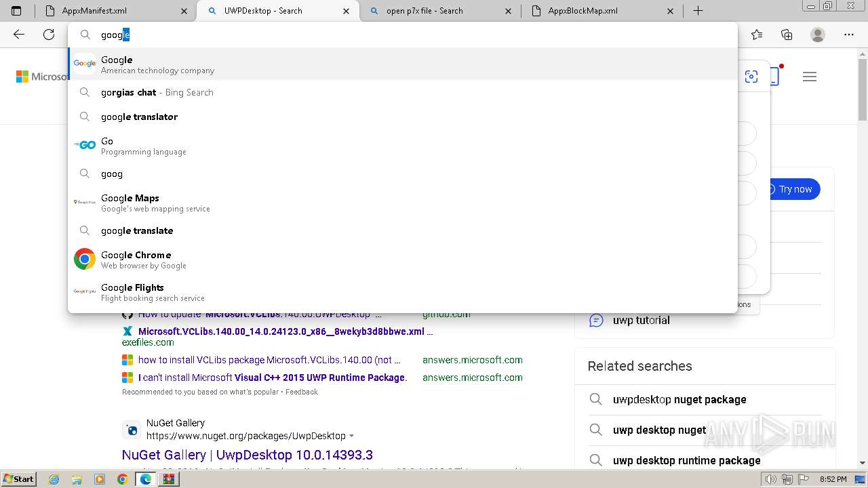
Task: Open the browser profile avatar
Action: 818,35
